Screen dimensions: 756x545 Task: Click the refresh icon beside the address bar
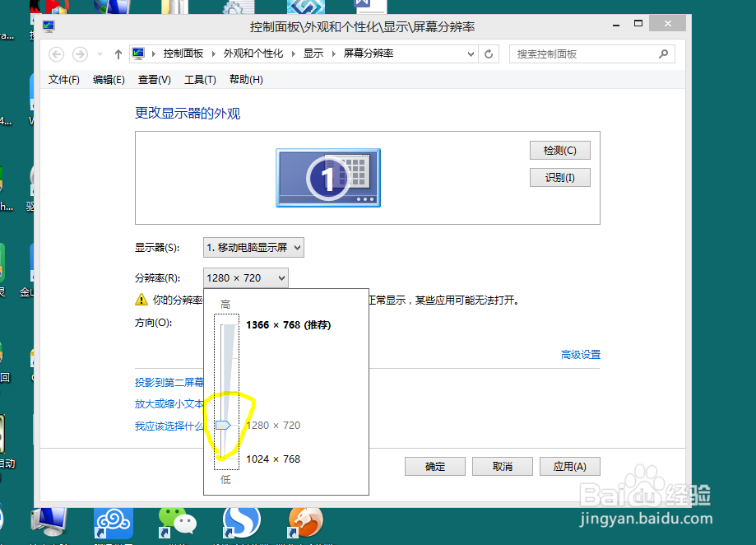point(489,54)
